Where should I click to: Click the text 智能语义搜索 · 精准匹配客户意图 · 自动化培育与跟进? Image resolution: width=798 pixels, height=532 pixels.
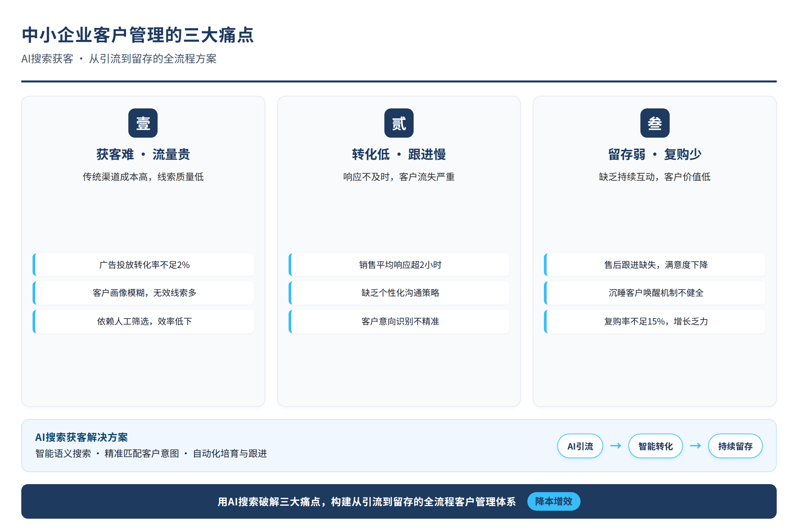tap(151, 453)
